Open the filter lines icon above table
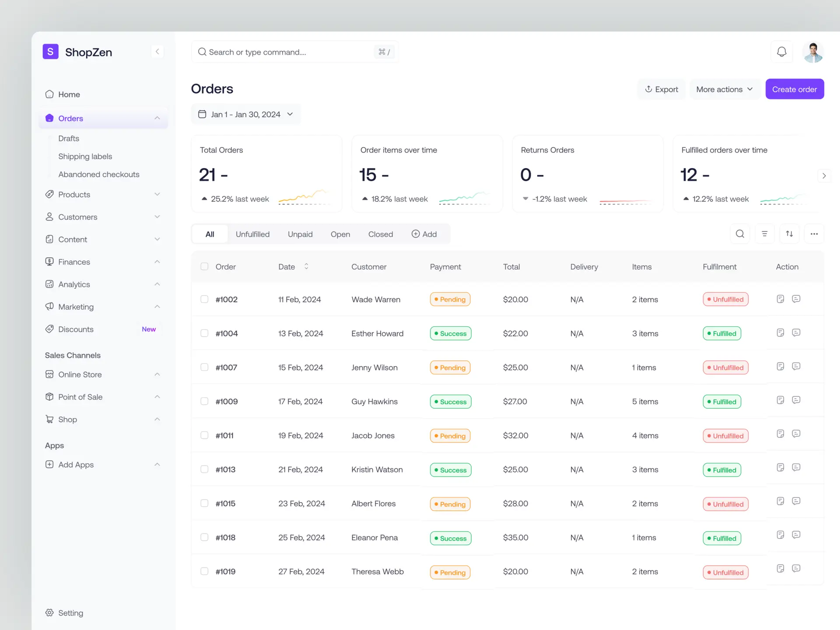The width and height of the screenshot is (840, 630). 764,234
